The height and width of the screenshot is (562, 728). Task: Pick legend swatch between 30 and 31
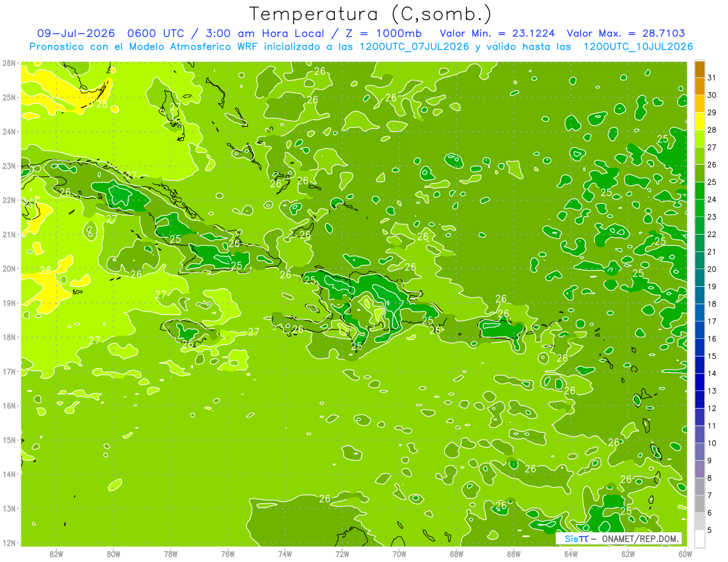click(x=699, y=86)
